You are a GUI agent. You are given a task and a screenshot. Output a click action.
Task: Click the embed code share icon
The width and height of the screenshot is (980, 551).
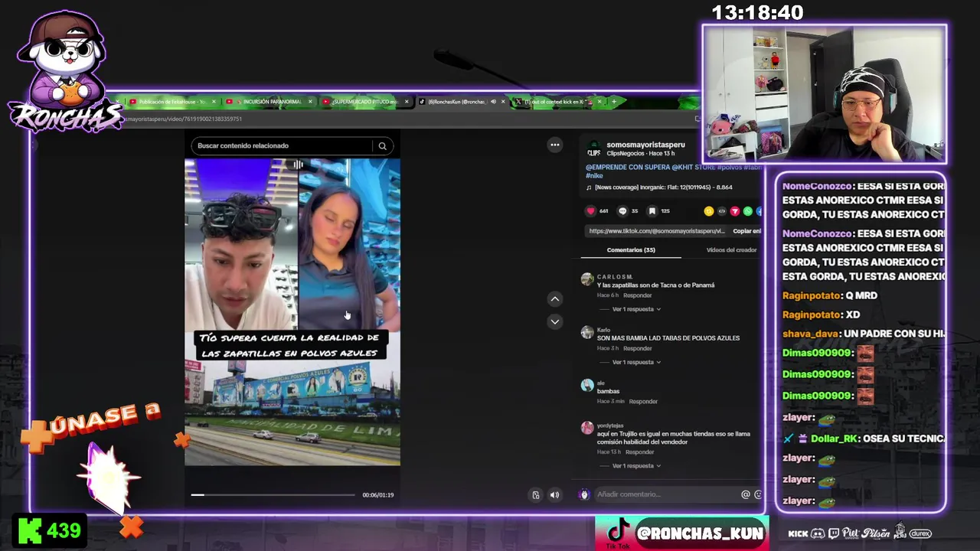(722, 211)
